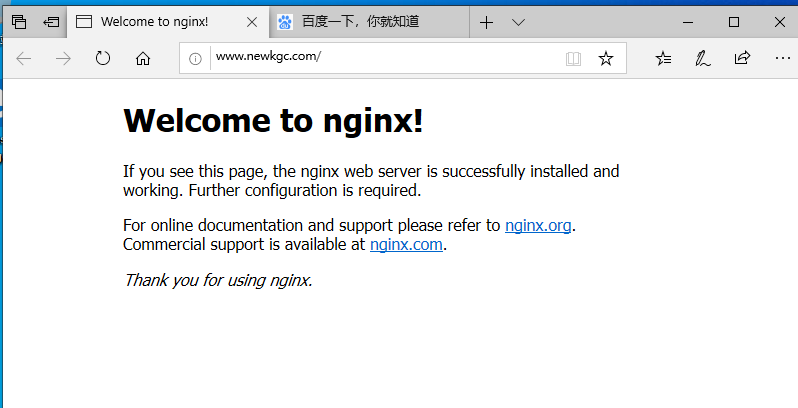Show site information icon in address bar
Image resolution: width=798 pixels, height=408 pixels.
(195, 59)
